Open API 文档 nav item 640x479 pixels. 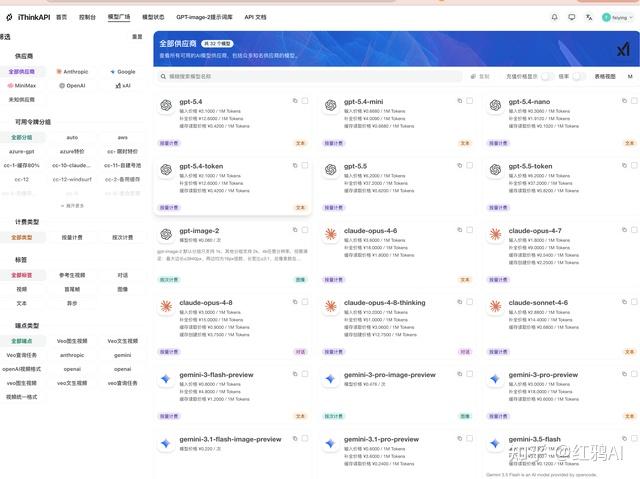click(x=255, y=17)
